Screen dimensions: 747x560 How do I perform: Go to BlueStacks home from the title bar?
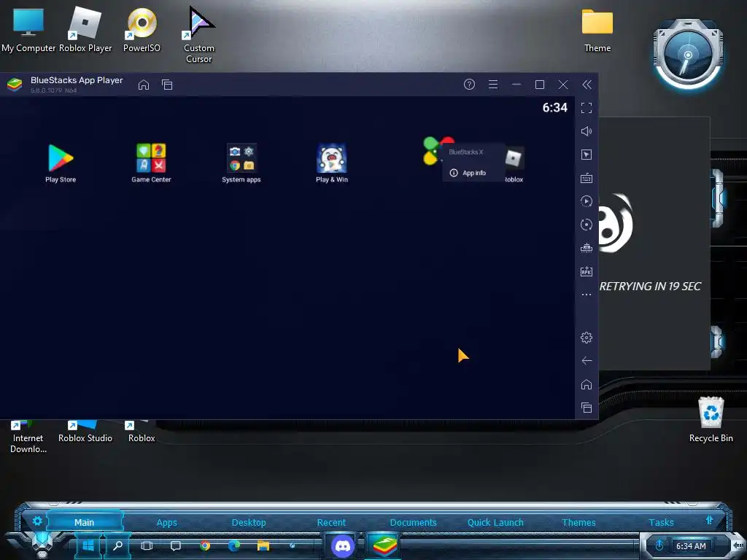[144, 85]
